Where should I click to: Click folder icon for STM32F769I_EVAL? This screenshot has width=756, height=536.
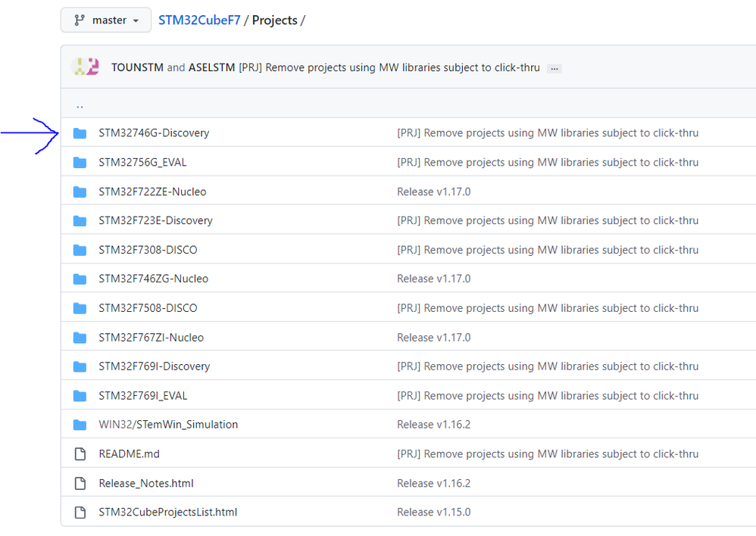(80, 396)
